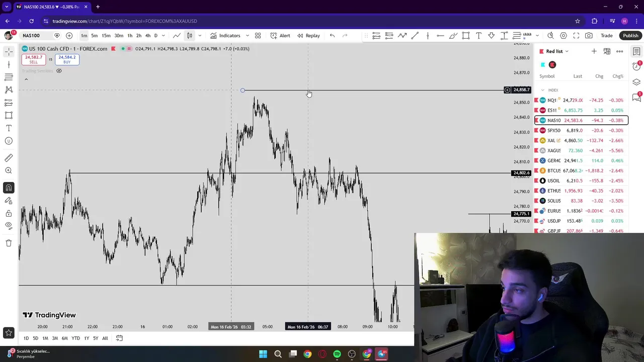Collapse the INDEX section in watchlist
Screen dimensions: 644x362
pos(542,90)
